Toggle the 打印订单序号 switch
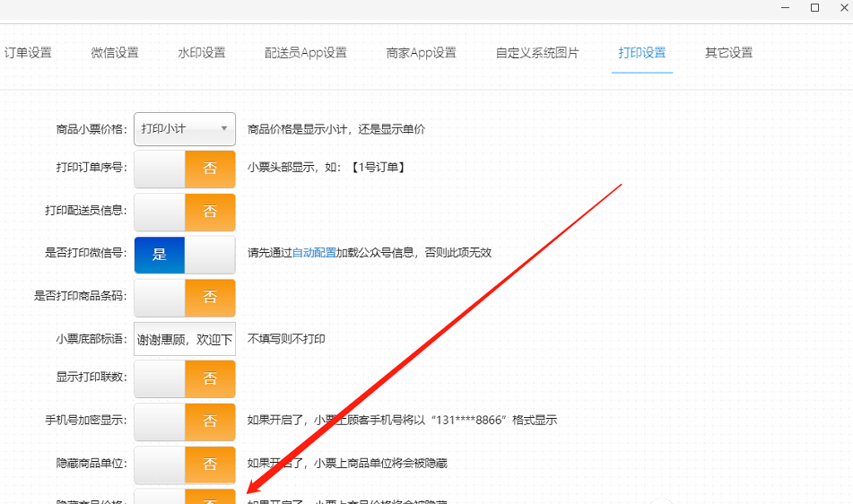The height and width of the screenshot is (504, 853). tap(185, 169)
